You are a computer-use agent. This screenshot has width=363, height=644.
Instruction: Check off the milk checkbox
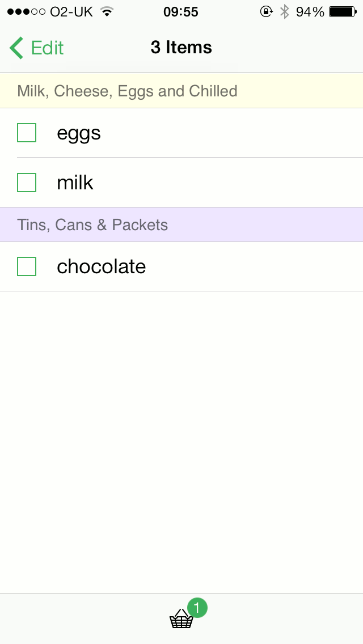click(27, 183)
